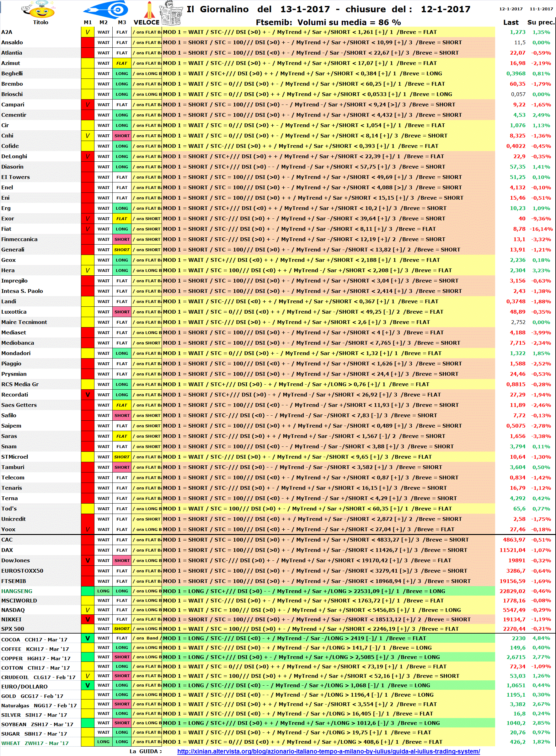Screen dimensions: 556x756
Task: Click Telecom's last price 0,834
Action: (x=517, y=478)
